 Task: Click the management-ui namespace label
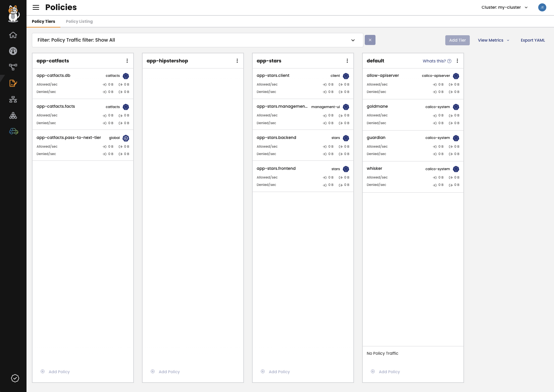click(325, 107)
